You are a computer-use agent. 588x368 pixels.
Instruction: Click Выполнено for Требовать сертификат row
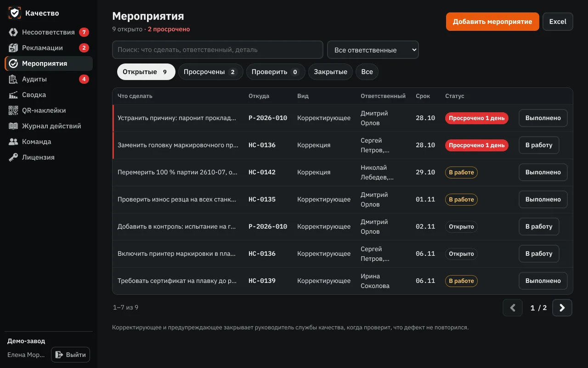543,281
